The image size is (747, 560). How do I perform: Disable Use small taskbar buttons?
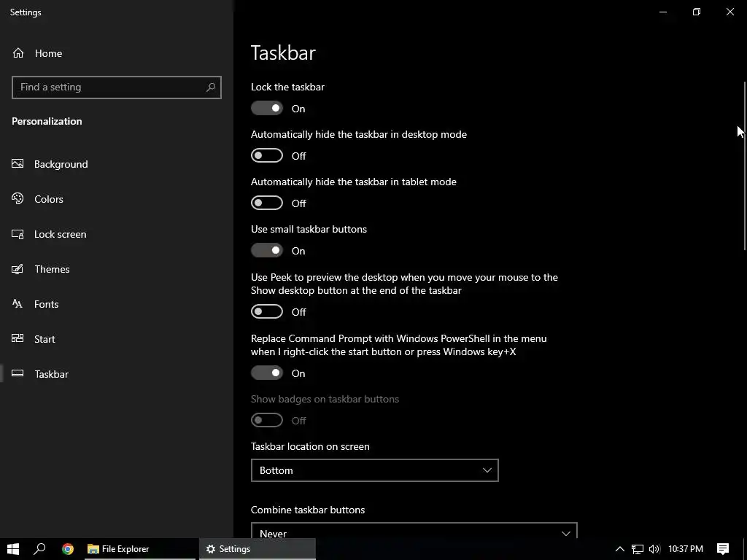click(x=267, y=251)
